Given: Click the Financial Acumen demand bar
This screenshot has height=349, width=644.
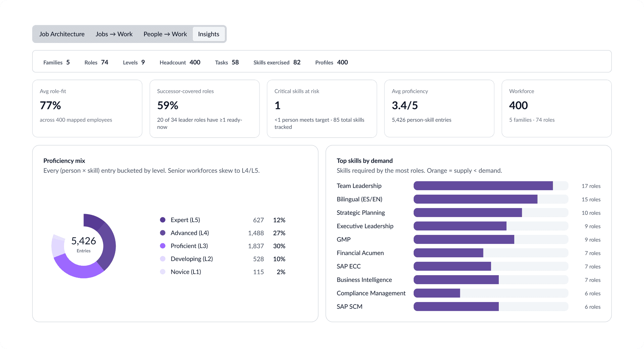Looking at the screenshot, I should click(491, 253).
